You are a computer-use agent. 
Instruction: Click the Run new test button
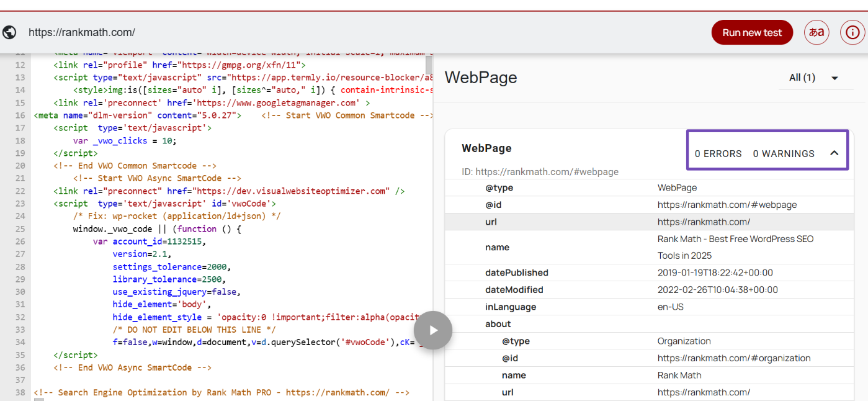click(752, 32)
